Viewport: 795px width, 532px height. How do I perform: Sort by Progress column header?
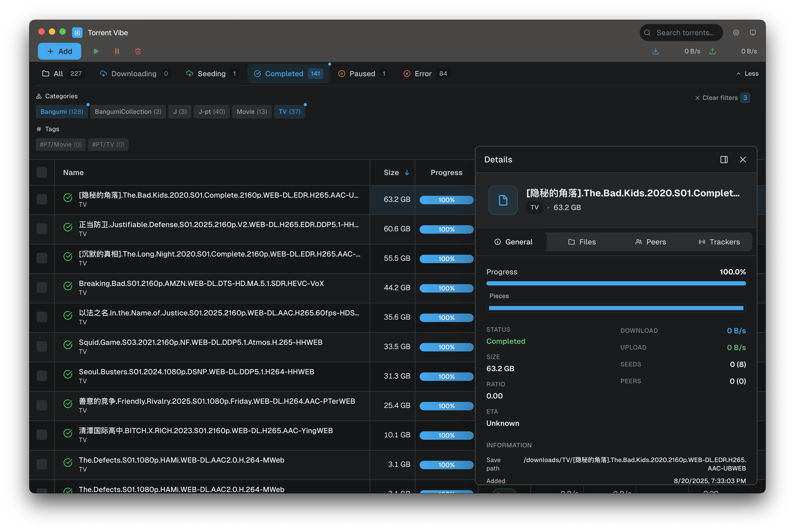coord(446,173)
